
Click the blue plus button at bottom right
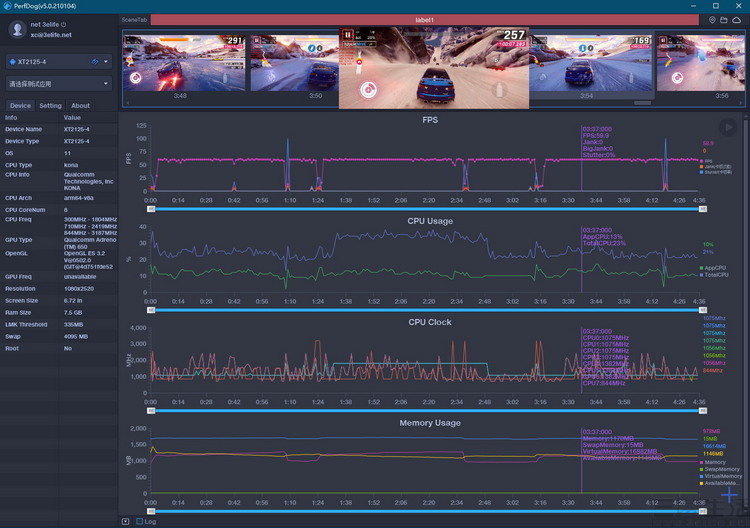pyautogui.click(x=729, y=495)
